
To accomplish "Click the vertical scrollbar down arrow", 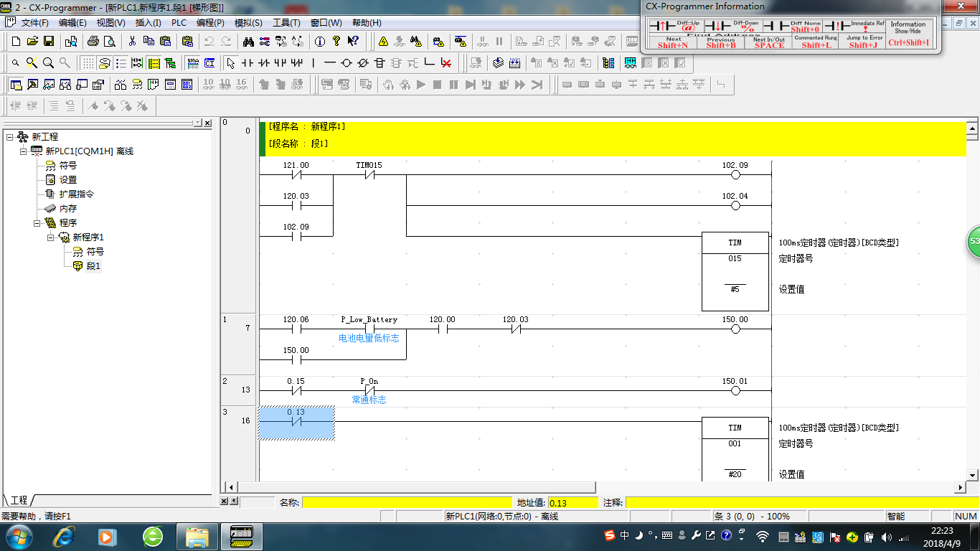I will [x=973, y=475].
